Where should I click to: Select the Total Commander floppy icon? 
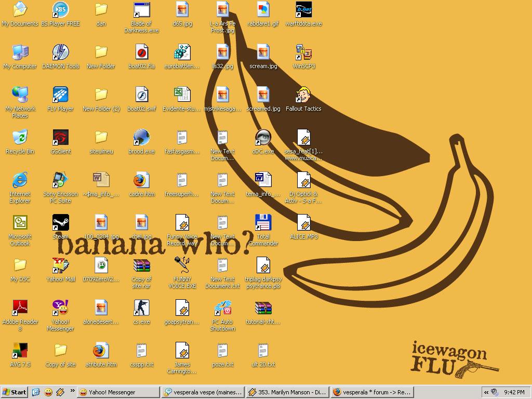[263, 223]
